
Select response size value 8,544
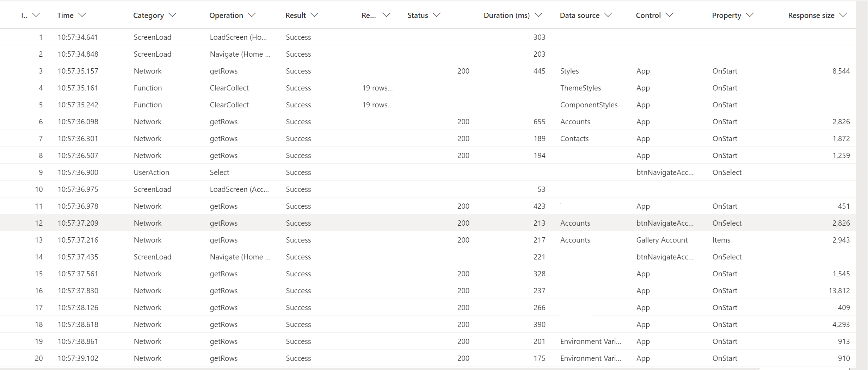(x=841, y=71)
